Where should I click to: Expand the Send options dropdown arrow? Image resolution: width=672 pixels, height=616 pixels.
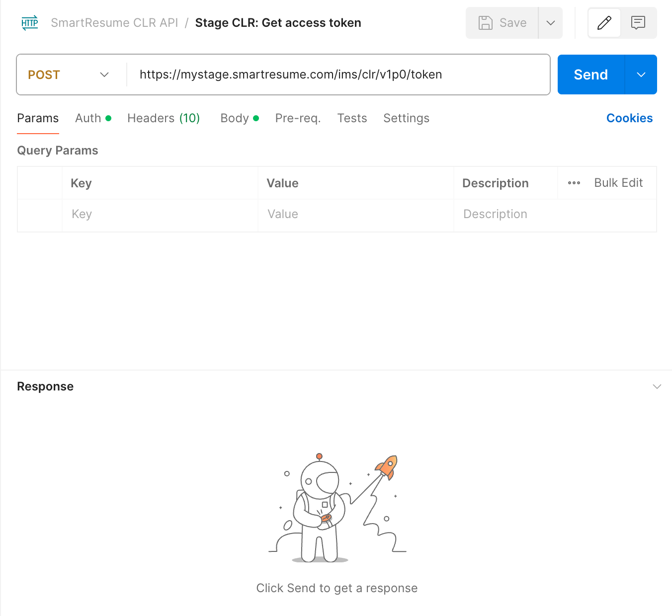click(x=641, y=75)
